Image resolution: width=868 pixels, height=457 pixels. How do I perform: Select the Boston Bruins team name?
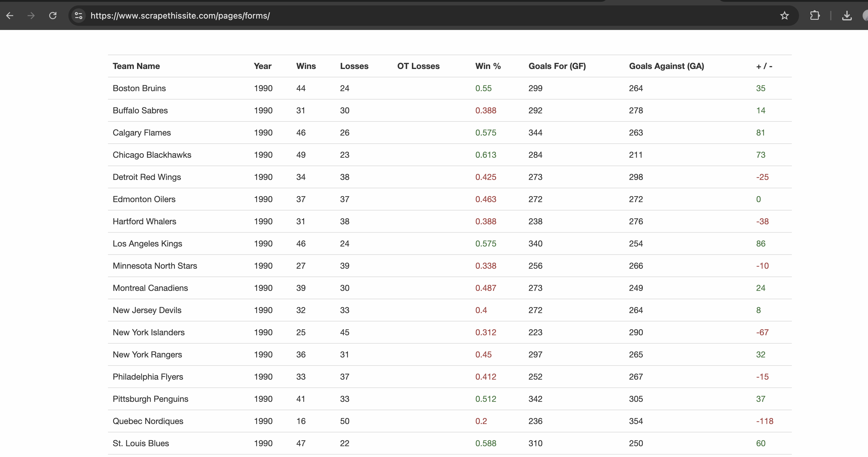(x=139, y=88)
